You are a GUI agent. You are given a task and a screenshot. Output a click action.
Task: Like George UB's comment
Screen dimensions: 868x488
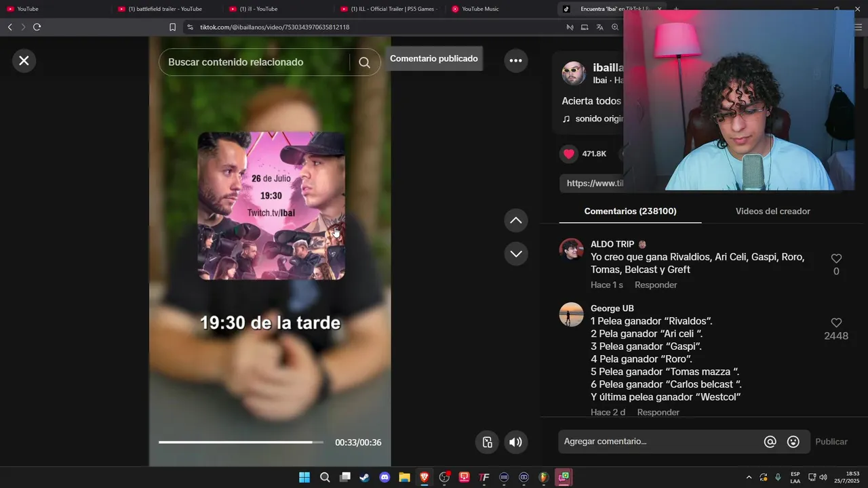836,323
